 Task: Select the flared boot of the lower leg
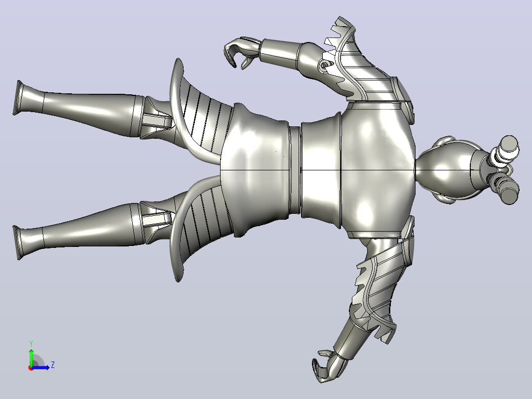click(29, 242)
